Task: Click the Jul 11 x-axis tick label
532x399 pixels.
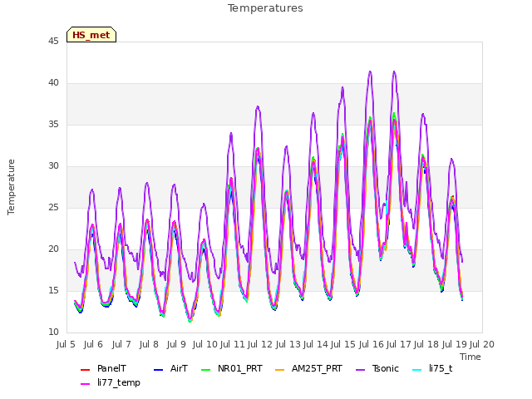Action: (233, 344)
